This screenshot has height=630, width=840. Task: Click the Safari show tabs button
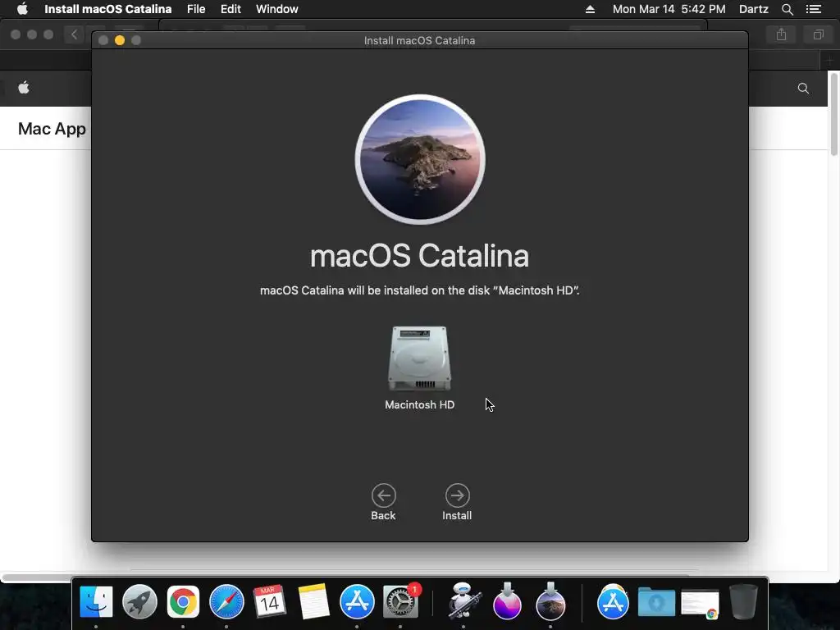click(x=818, y=34)
